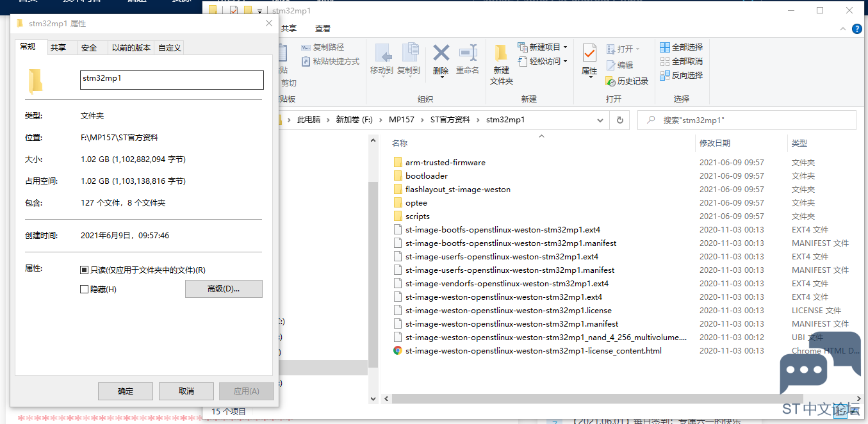868x424 pixels.
Task: Click Edit (编辑) in the Open group
Action: tap(619, 65)
